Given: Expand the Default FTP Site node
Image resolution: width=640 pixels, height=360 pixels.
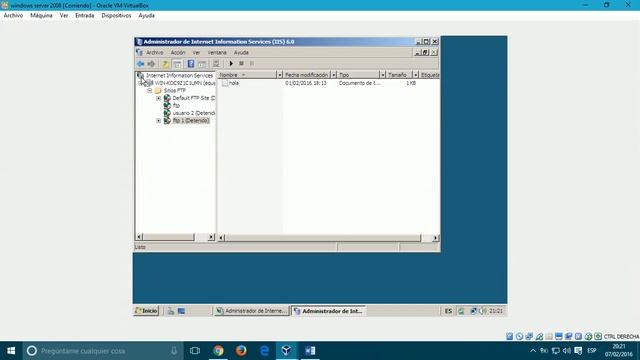Looking at the screenshot, I should (159, 98).
